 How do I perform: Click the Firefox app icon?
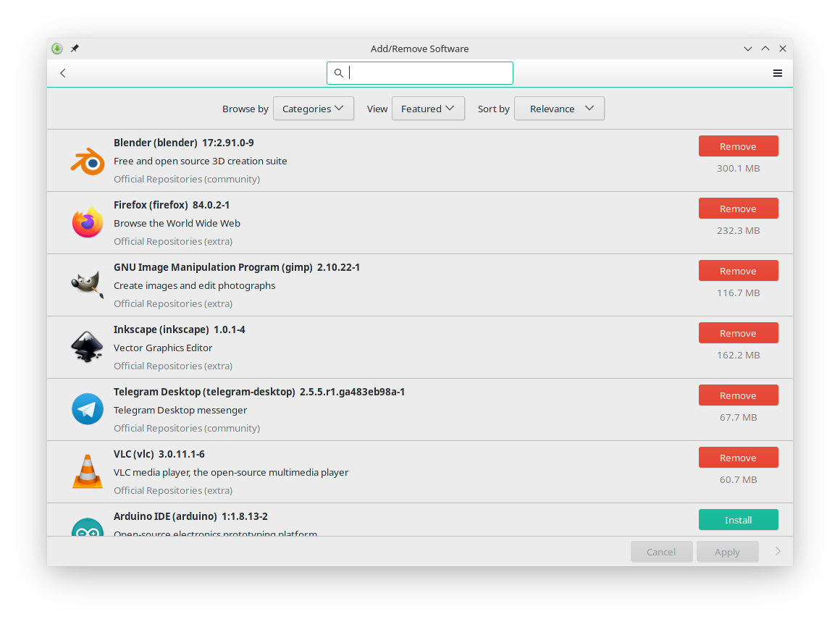88,222
